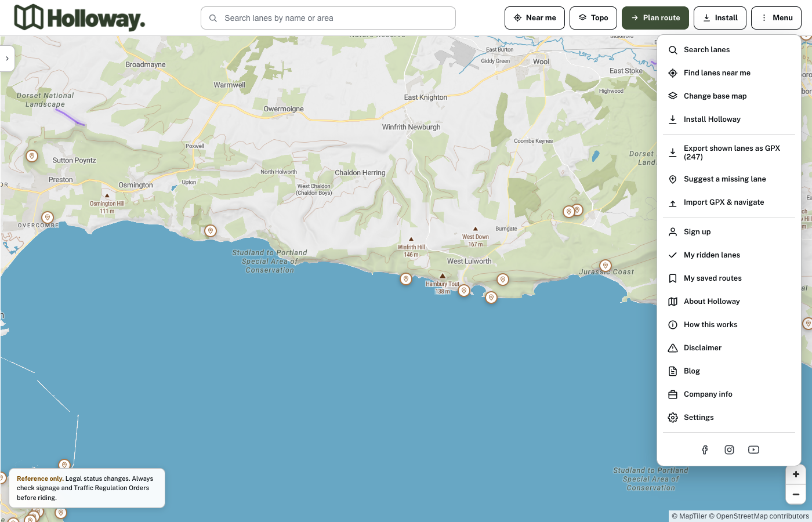The height and width of the screenshot is (522, 812).
Task: Expand the collapsed left sidebar chevron
Action: (7, 59)
